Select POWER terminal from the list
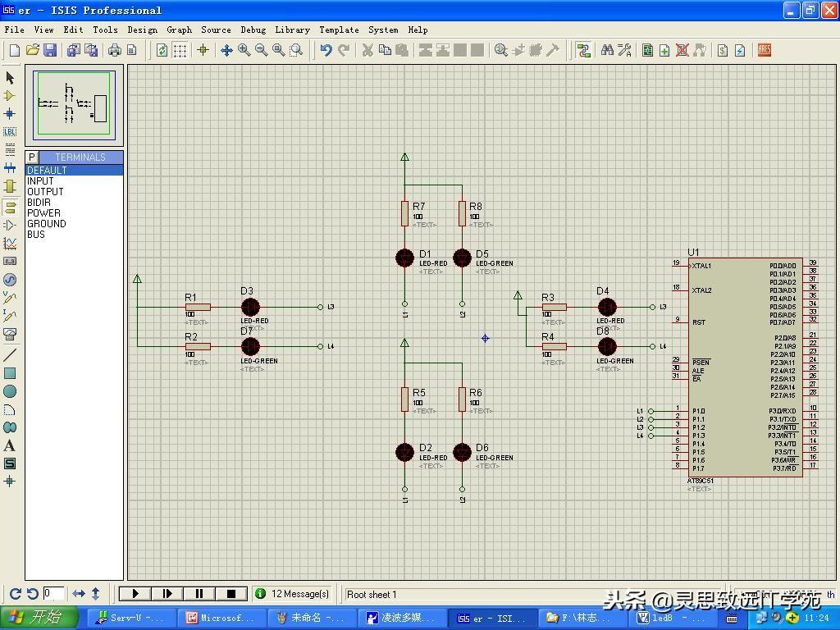The image size is (840, 630). (44, 213)
